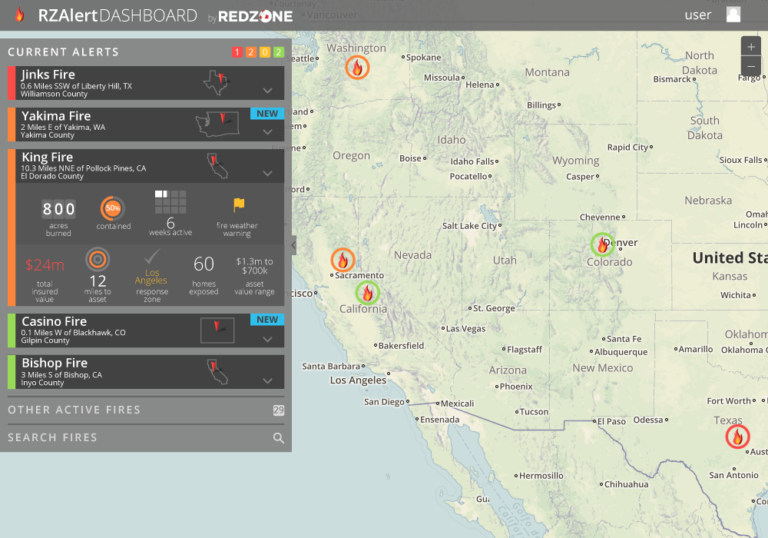Zoom out on the map
768x538 pixels.
pos(751,66)
